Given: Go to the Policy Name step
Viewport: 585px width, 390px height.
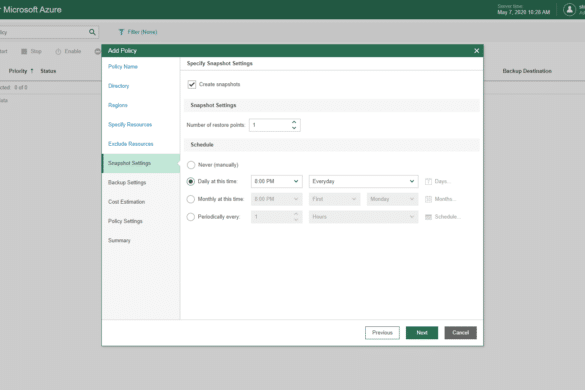Looking at the screenshot, I should coord(123,66).
